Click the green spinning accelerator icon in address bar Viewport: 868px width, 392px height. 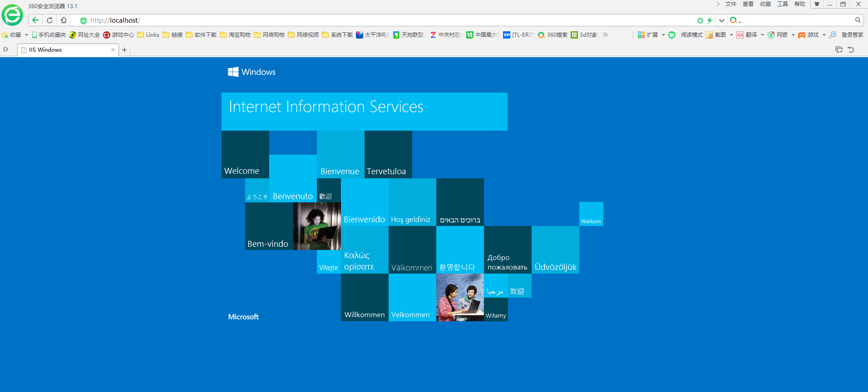700,20
